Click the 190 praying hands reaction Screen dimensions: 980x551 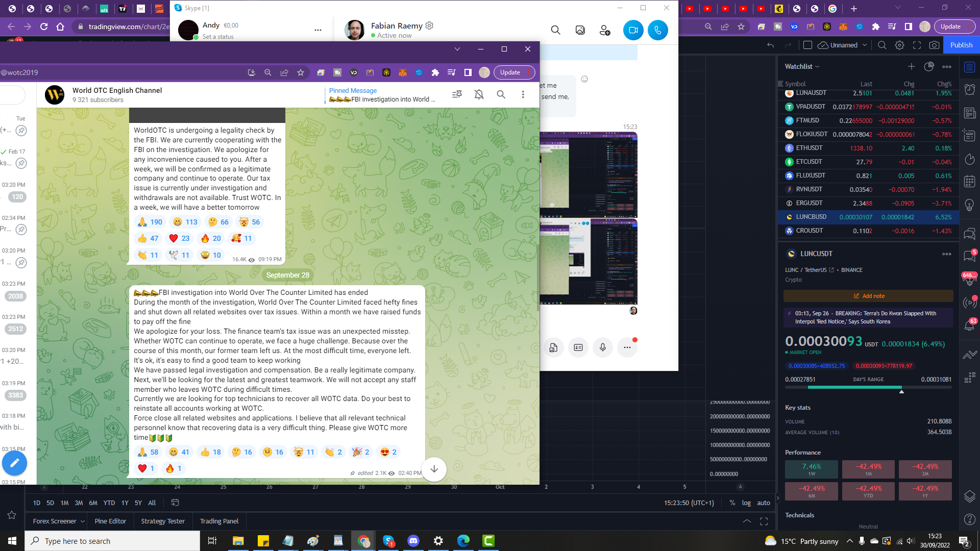coord(150,222)
